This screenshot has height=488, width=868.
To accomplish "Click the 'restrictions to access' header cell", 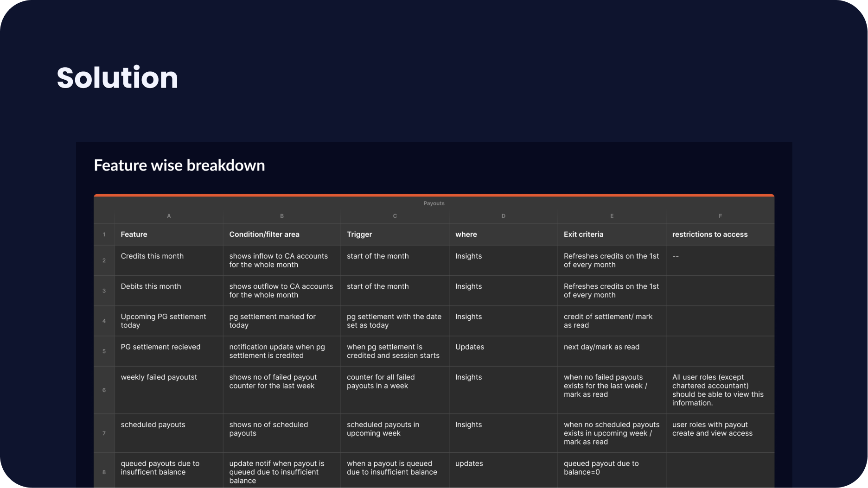I will point(720,234).
